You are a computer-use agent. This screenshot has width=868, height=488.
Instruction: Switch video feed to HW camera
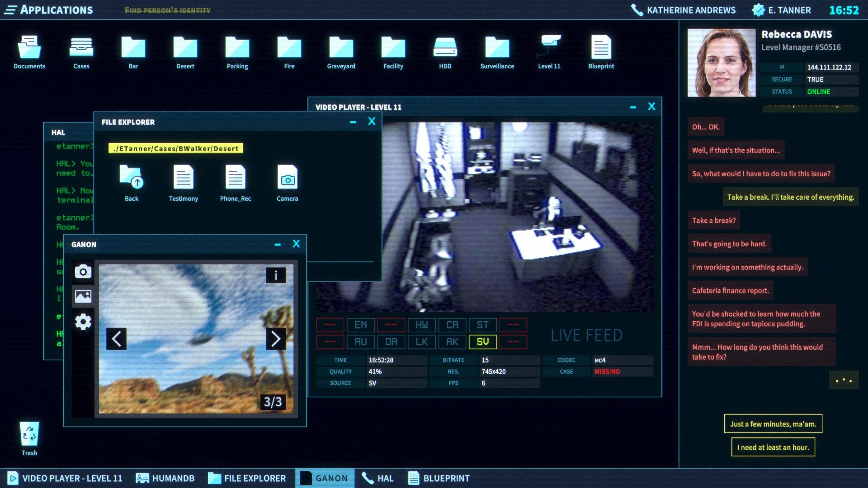point(422,325)
